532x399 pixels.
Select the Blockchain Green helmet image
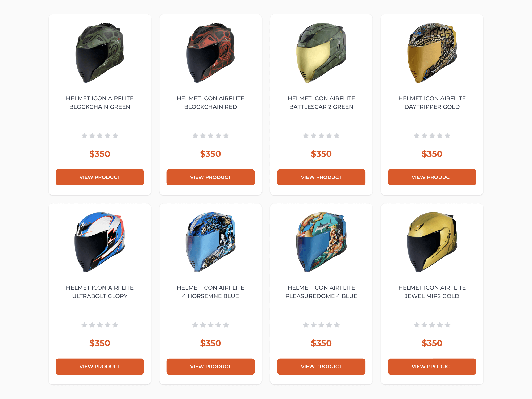100,53
